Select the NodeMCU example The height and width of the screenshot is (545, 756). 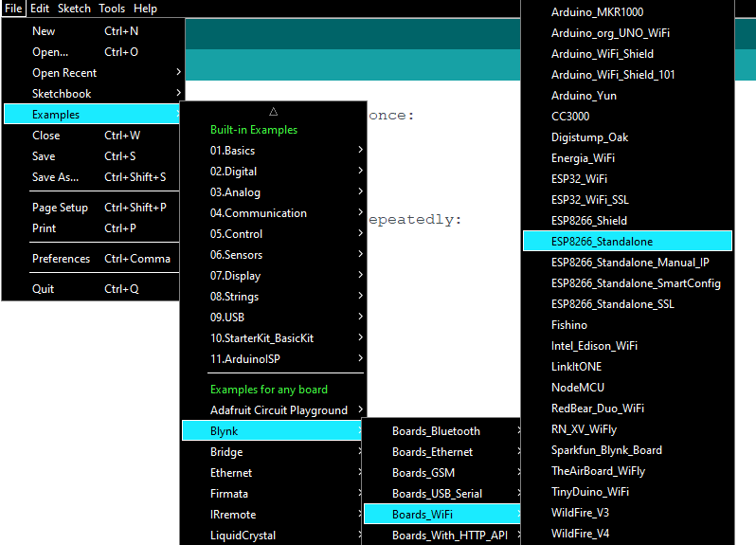coord(577,388)
